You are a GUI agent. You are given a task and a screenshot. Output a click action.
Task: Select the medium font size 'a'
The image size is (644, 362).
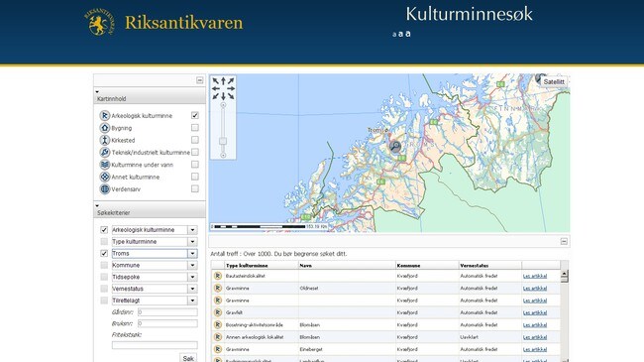coord(400,34)
